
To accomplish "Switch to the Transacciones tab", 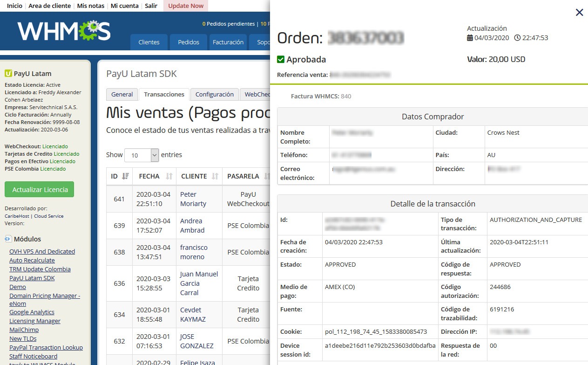I will [164, 94].
